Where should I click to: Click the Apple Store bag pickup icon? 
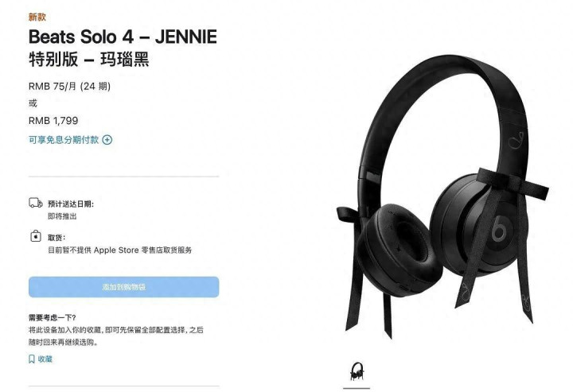pos(36,236)
